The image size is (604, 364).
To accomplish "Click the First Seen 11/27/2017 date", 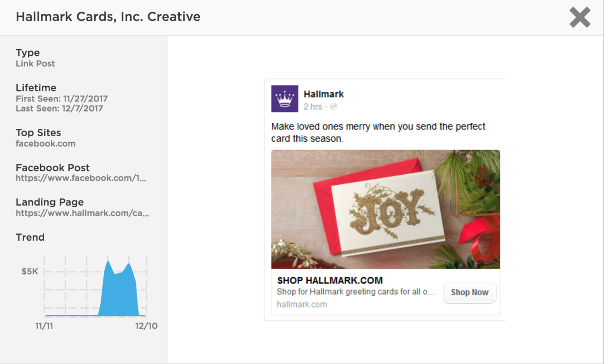I will point(62,98).
